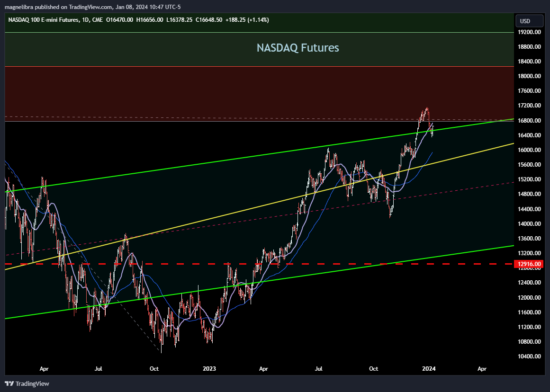Viewport: 550px width, 392px height.
Task: Select the NASDAQ Futures chart title text
Action: [298, 48]
